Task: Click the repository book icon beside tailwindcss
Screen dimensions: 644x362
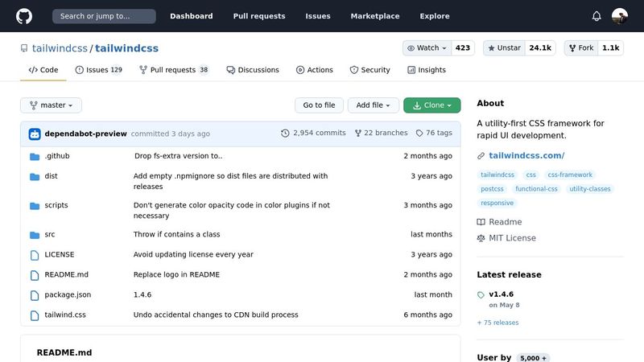Action: coord(24,48)
